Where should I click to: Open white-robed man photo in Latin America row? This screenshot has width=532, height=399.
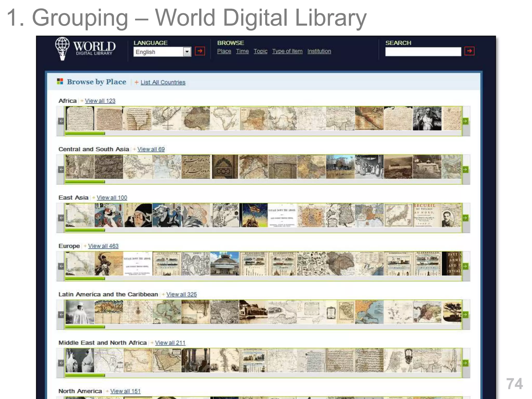80,312
